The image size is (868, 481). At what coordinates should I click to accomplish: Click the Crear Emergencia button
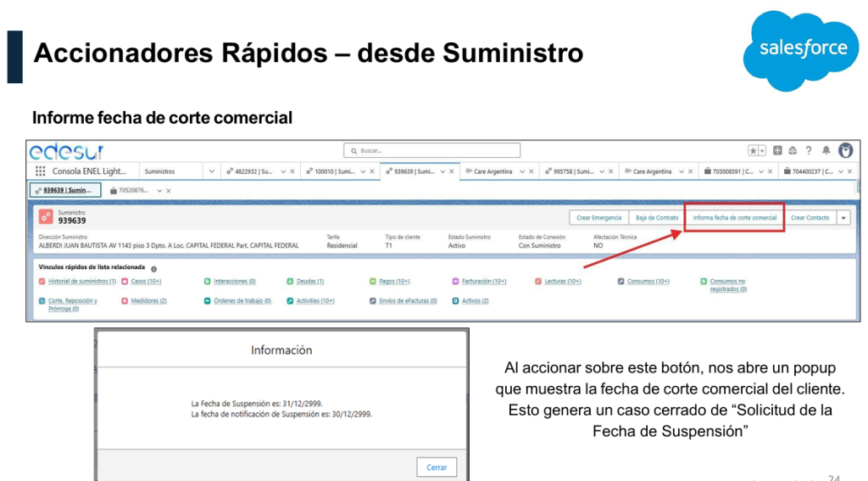pyautogui.click(x=598, y=218)
